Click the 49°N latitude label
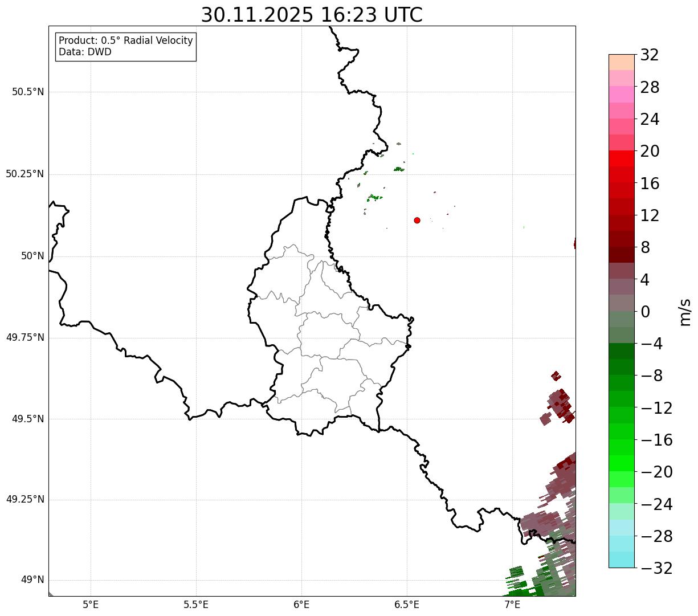Image resolution: width=698 pixels, height=616 pixels. point(32,580)
